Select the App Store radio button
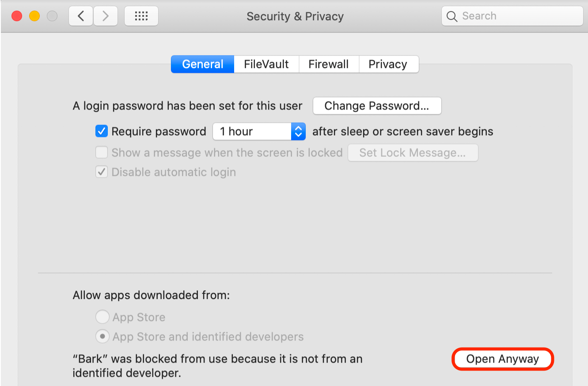 (x=102, y=317)
